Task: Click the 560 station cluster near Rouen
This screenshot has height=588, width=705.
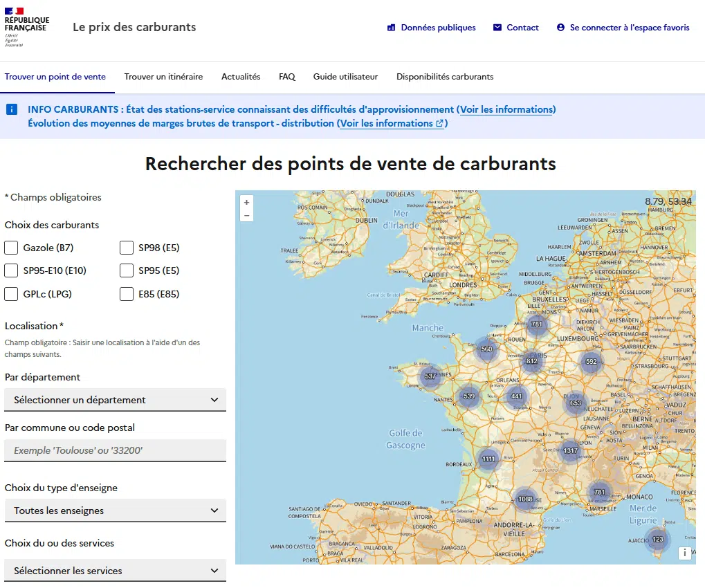Action: click(x=486, y=349)
